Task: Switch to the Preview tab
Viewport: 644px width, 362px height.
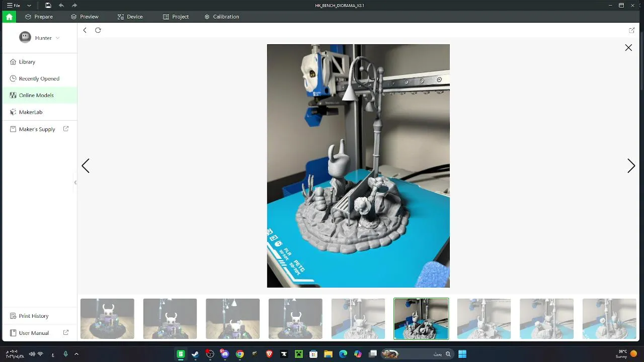Action: click(x=85, y=17)
